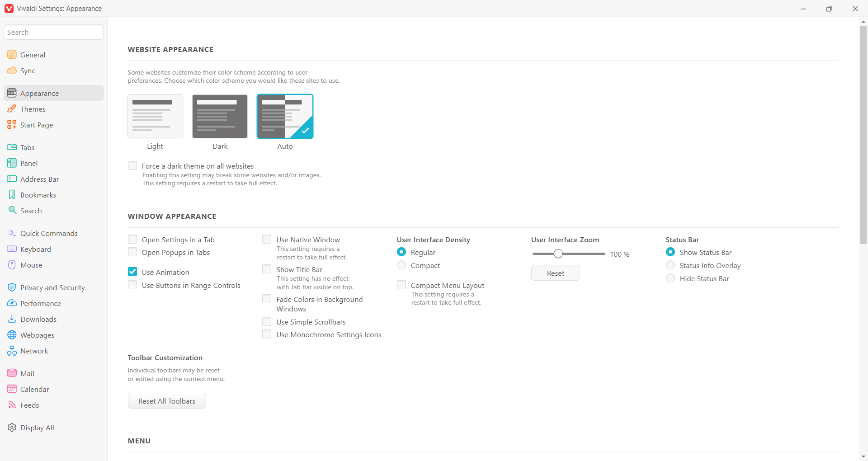Click the Quick Commands icon
Viewport: 868px width, 461px height.
click(x=12, y=233)
